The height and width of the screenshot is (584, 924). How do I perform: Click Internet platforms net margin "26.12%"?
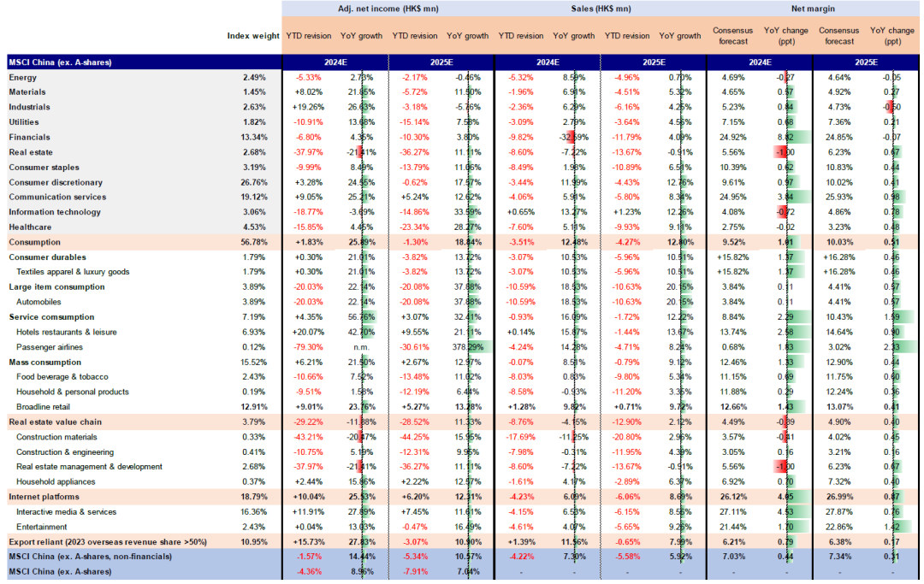(732, 497)
